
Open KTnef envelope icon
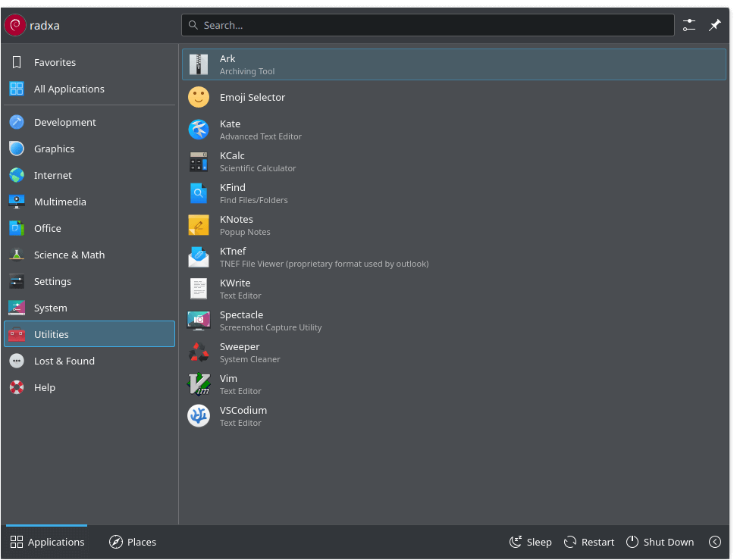(x=199, y=258)
